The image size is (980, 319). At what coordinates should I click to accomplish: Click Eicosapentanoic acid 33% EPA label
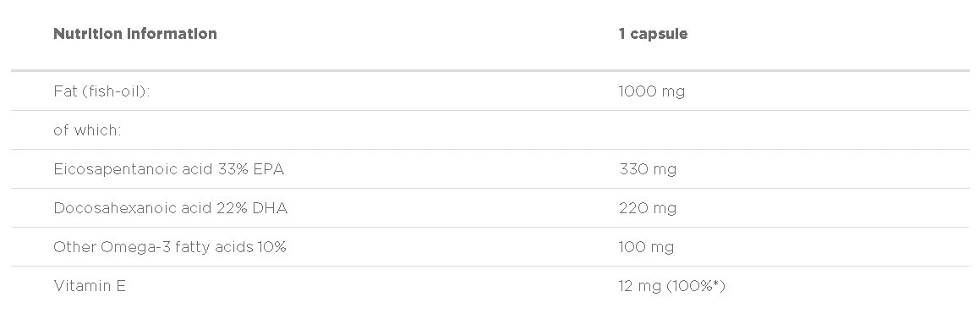169,169
